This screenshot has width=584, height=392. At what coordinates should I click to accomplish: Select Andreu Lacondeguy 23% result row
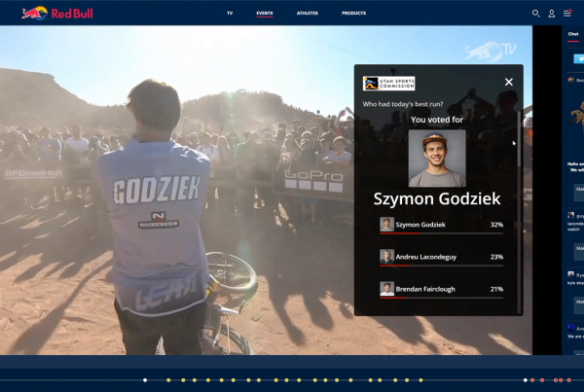click(441, 258)
